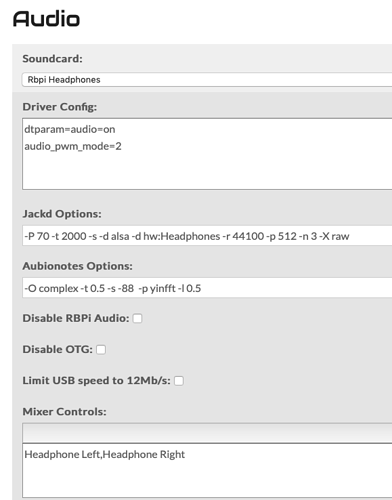The width and height of the screenshot is (392, 500).
Task: Tick the Disable OTG checkbox
Action: click(x=101, y=350)
